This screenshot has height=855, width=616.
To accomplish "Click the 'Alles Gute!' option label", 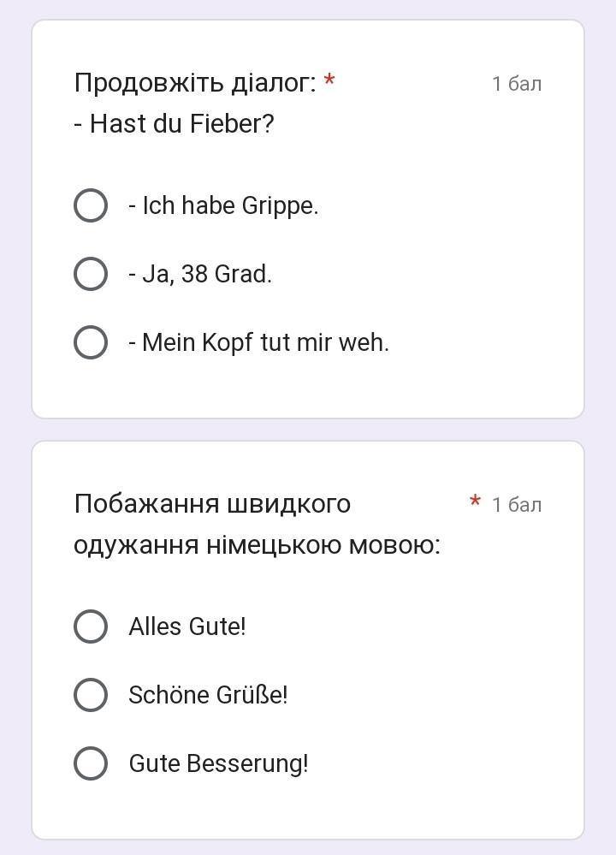I will 187,626.
